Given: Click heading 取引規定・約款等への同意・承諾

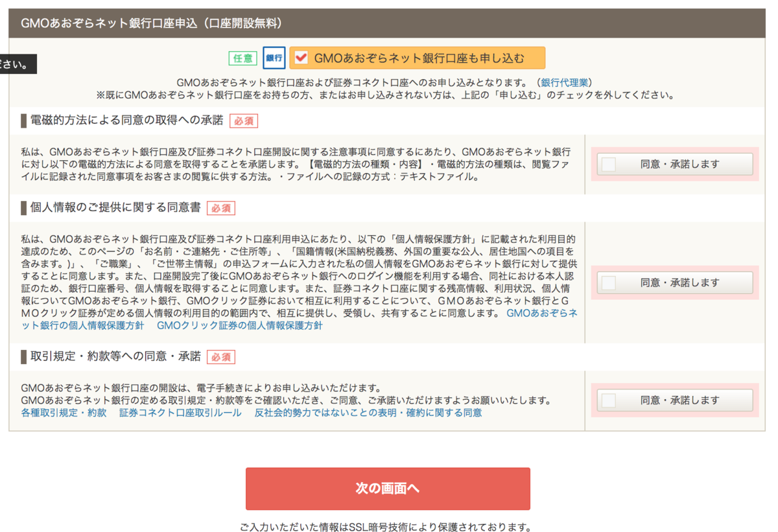Looking at the screenshot, I should tap(115, 357).
